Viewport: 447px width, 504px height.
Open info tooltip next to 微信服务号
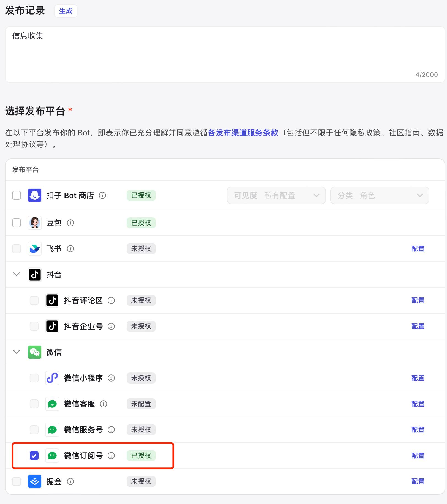coord(111,430)
